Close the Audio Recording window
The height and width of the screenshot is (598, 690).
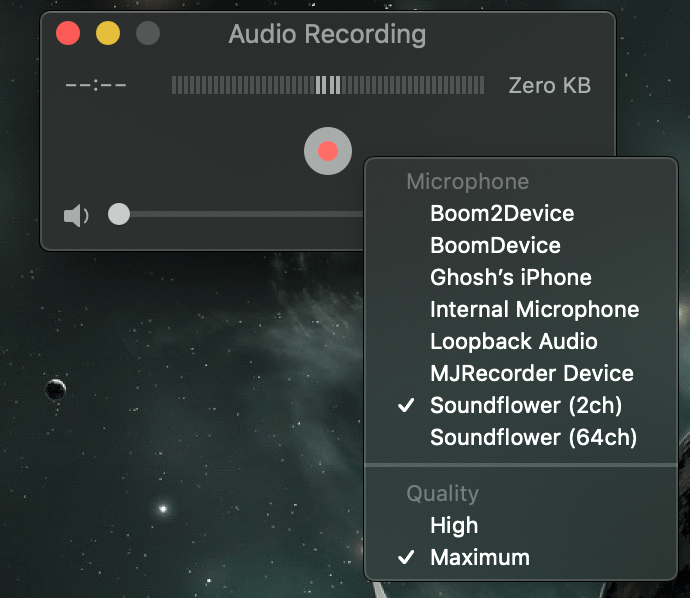68,33
